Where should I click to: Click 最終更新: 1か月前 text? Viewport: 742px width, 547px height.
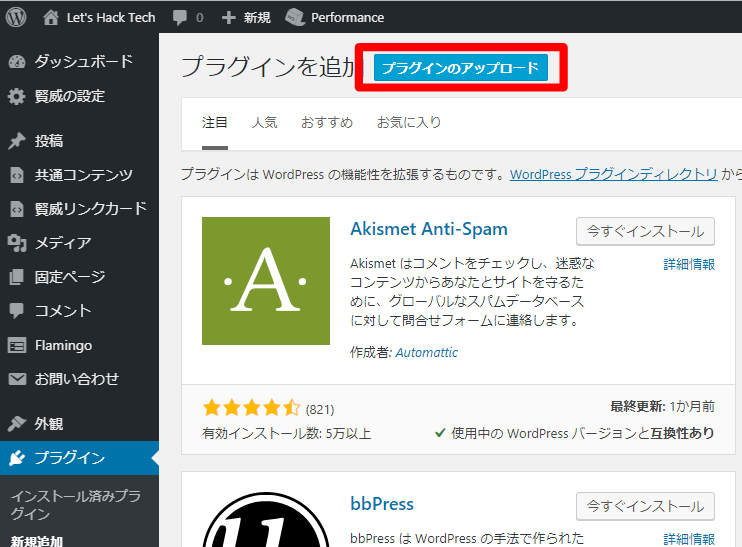[x=662, y=406]
